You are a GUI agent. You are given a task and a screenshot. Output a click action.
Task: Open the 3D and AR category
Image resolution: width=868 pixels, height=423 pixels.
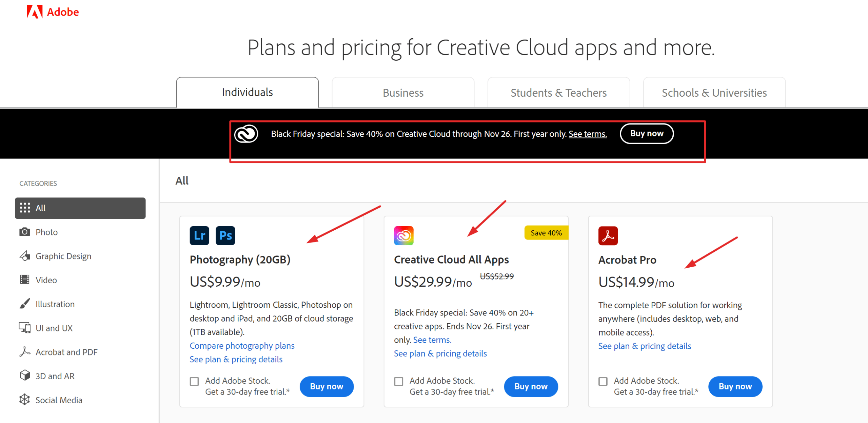[x=55, y=376]
